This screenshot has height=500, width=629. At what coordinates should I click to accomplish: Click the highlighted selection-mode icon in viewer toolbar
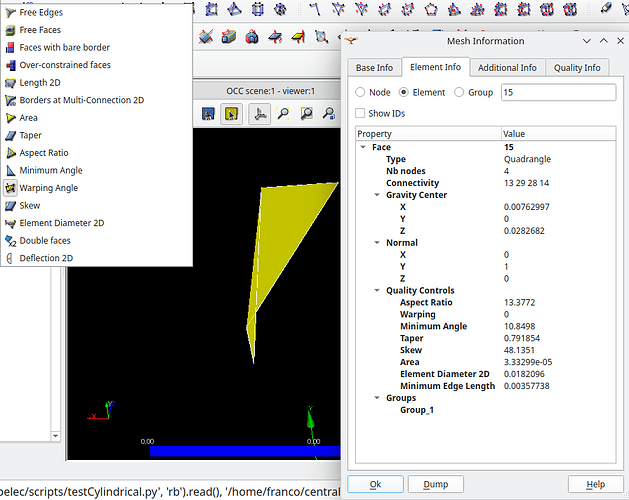[x=231, y=114]
